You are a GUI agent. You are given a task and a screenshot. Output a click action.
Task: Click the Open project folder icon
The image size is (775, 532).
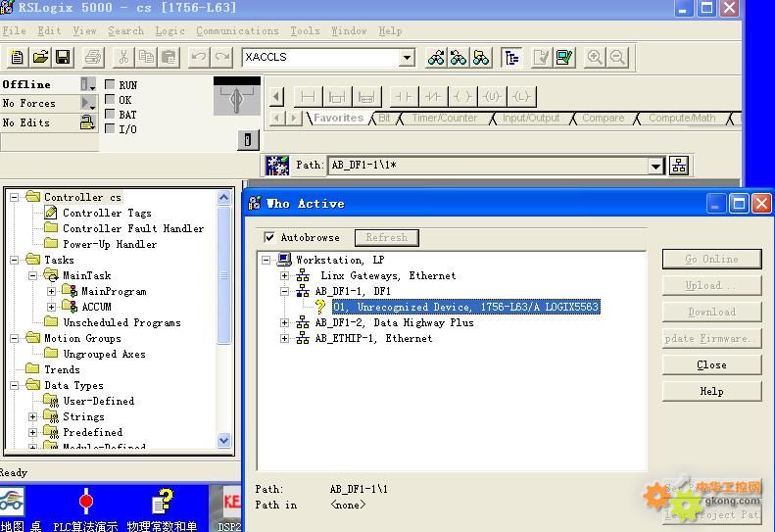40,58
